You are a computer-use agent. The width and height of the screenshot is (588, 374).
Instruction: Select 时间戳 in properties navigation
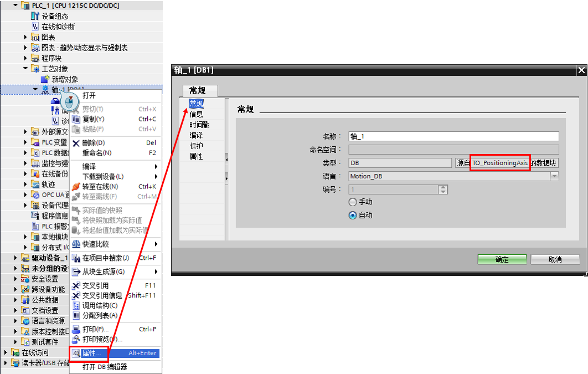click(x=199, y=125)
